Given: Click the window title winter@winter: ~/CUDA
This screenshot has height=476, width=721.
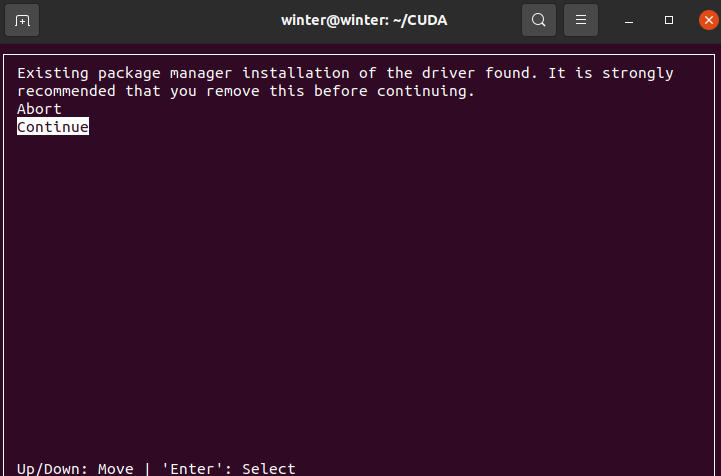Looking at the screenshot, I should 364,20.
